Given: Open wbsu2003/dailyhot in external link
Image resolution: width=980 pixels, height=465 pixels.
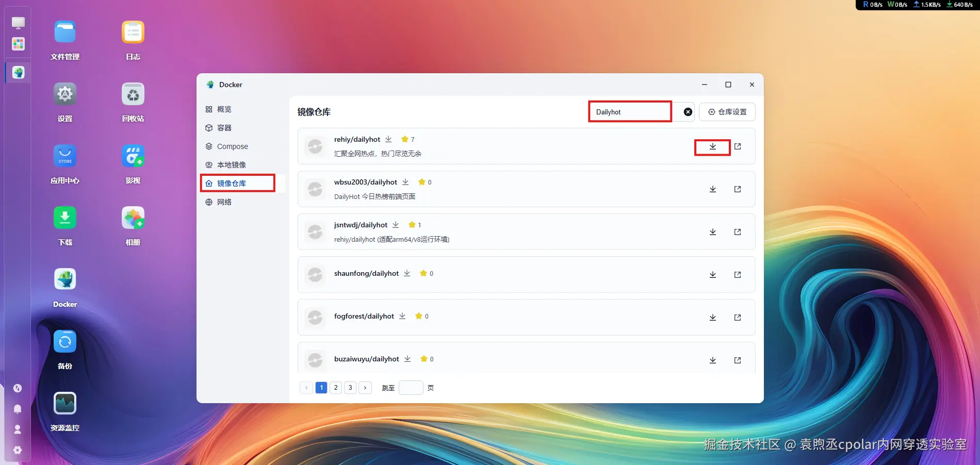Looking at the screenshot, I should tap(738, 189).
